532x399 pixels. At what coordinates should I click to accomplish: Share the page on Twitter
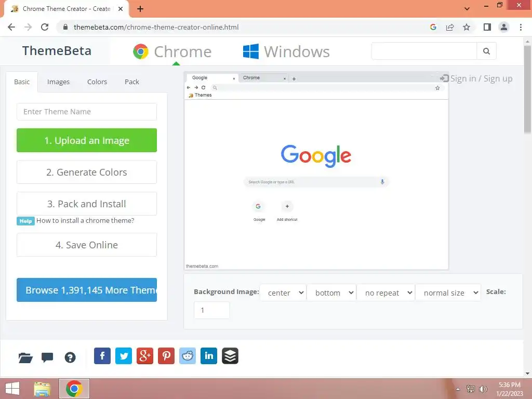coord(124,356)
